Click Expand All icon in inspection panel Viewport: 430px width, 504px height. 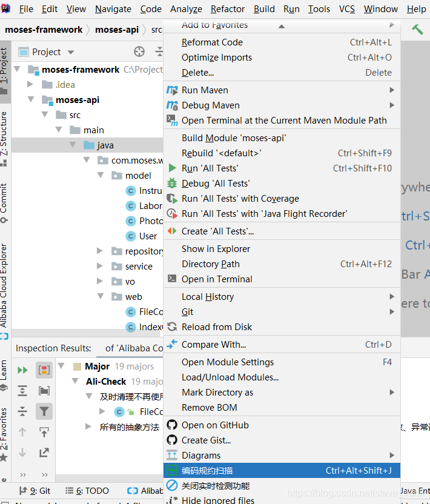(22, 391)
